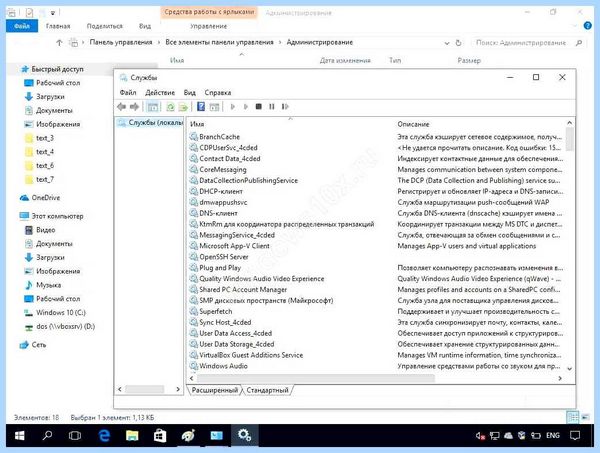Viewport: 600px width, 453px height.
Task: Select the Superfetch service
Action: click(x=215, y=311)
